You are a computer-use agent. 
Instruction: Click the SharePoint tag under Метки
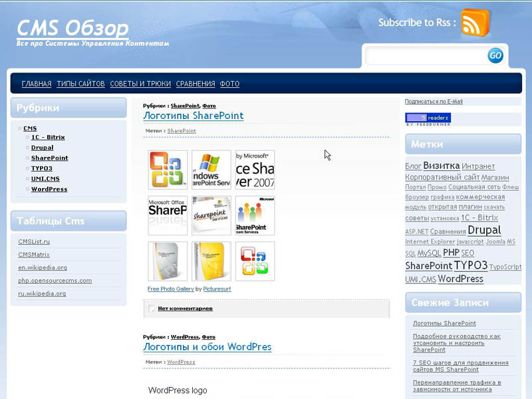pos(182,130)
